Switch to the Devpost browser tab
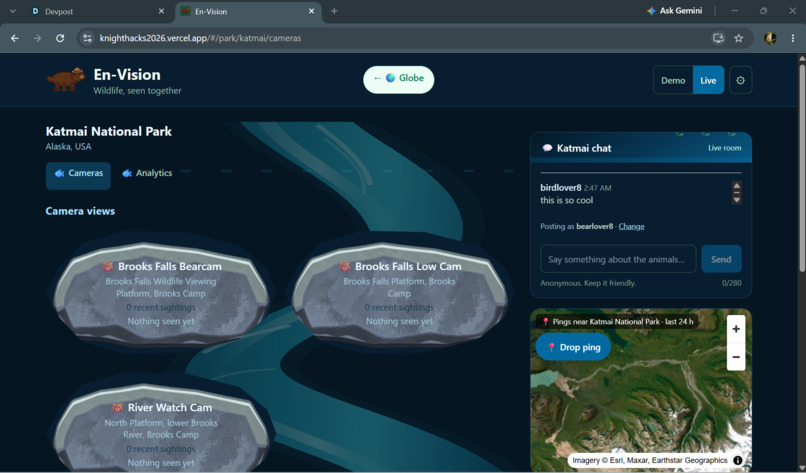The width and height of the screenshot is (806, 473). (98, 11)
